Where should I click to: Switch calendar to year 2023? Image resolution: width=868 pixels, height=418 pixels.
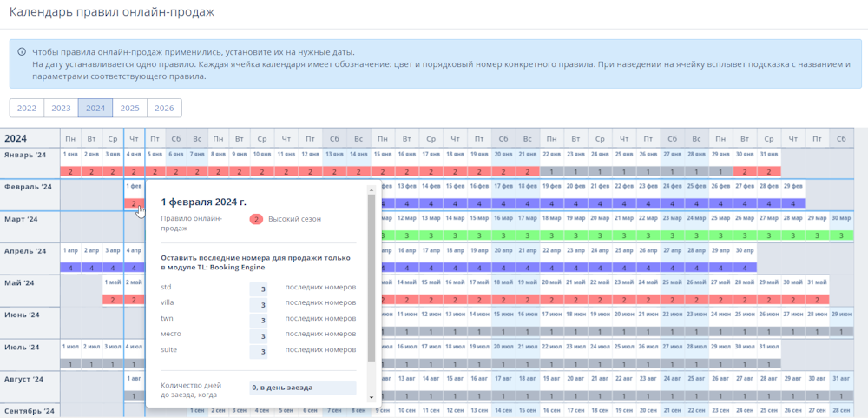click(61, 108)
